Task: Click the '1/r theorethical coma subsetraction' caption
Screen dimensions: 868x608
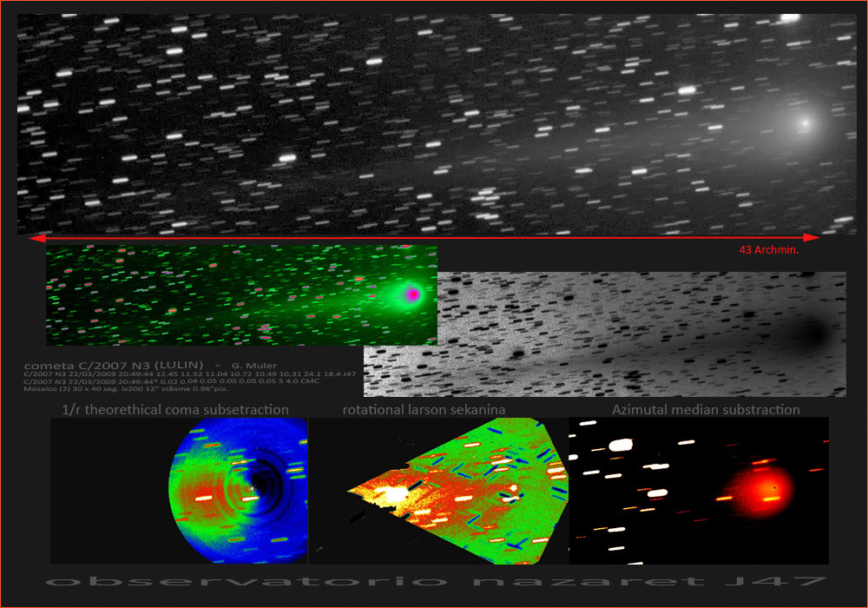Action: [x=174, y=410]
